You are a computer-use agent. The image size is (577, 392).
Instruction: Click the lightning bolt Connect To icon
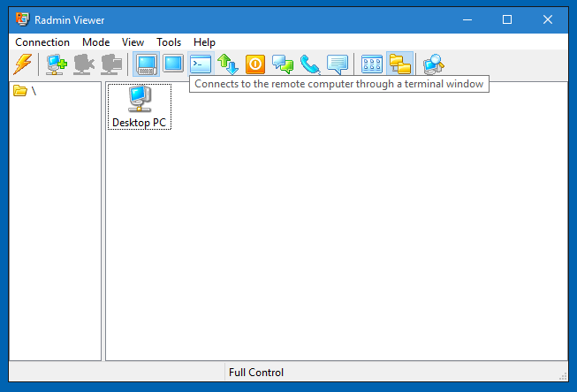tap(23, 64)
